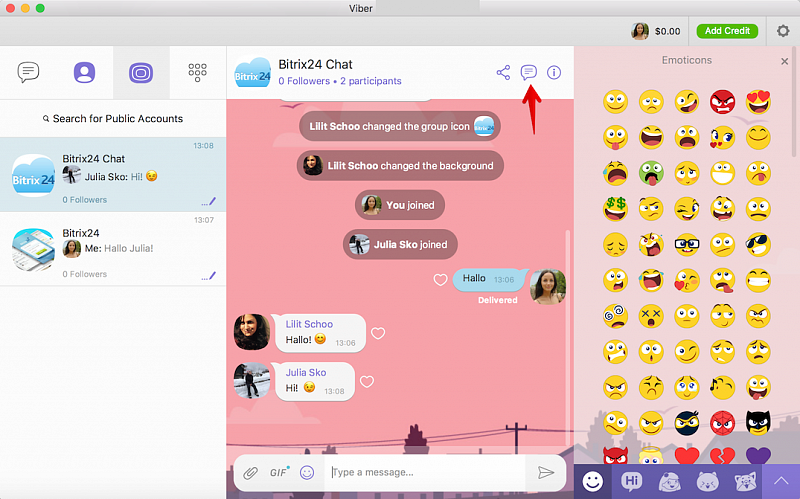
Task: Insert the red heart emoticon
Action: coord(687,455)
